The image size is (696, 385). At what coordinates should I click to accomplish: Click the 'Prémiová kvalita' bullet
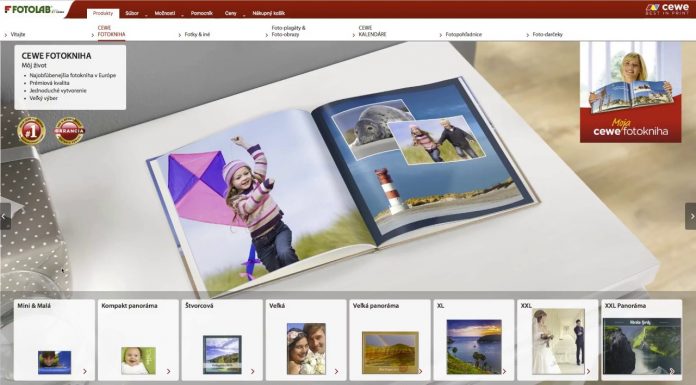pyautogui.click(x=49, y=83)
